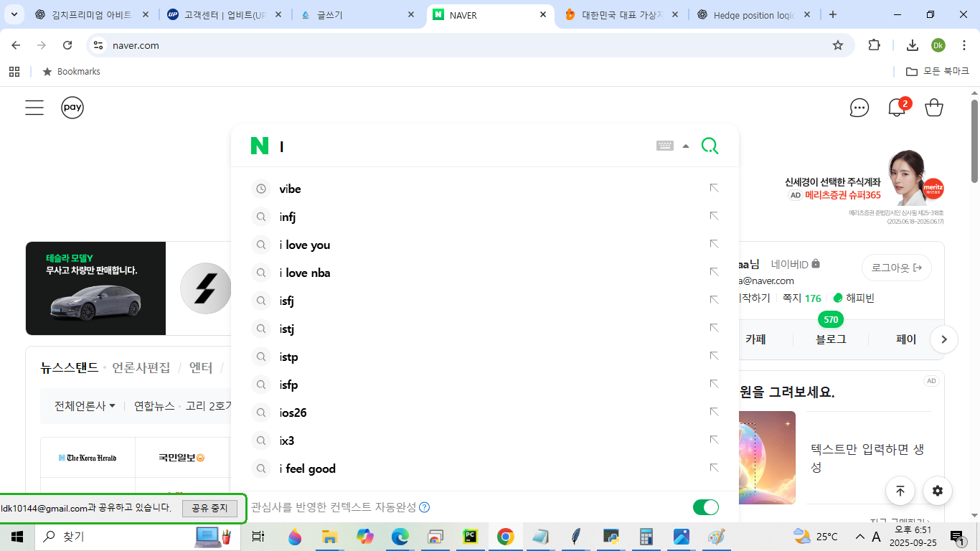The width and height of the screenshot is (980, 551).
Task: Open the shopping basket icon
Action: point(934,108)
